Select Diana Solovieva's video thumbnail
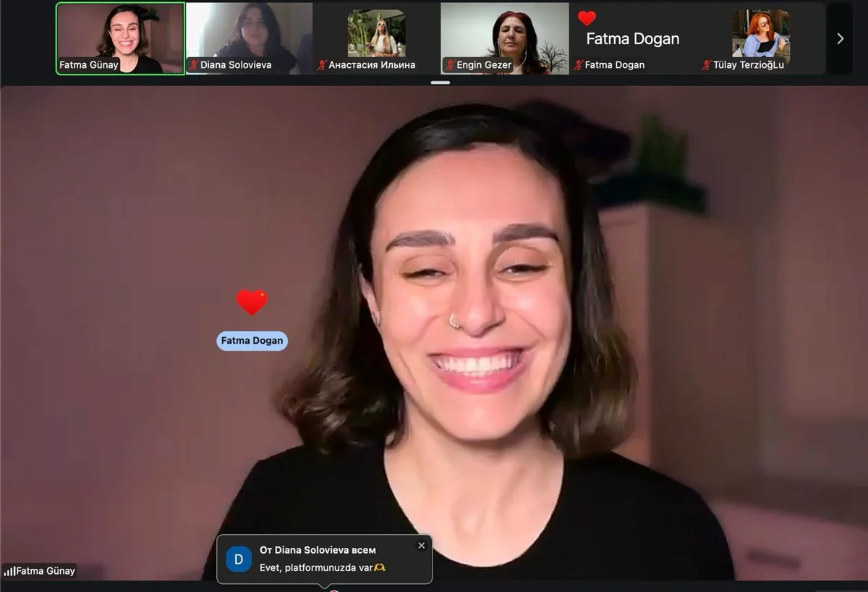The height and width of the screenshot is (592, 868). [x=250, y=38]
